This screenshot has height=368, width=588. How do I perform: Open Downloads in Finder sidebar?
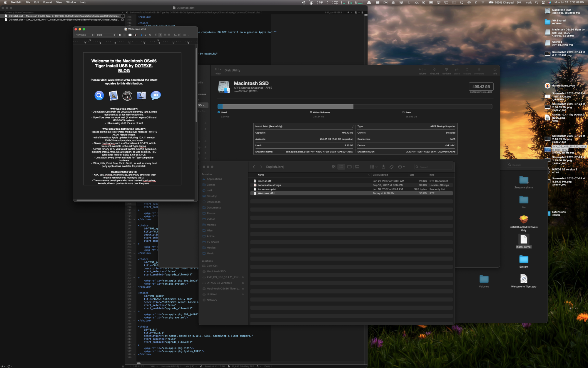[x=213, y=202]
